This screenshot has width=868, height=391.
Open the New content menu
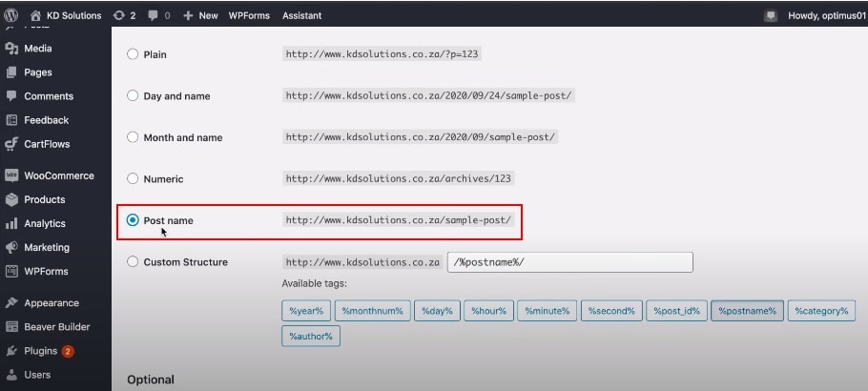coord(200,15)
